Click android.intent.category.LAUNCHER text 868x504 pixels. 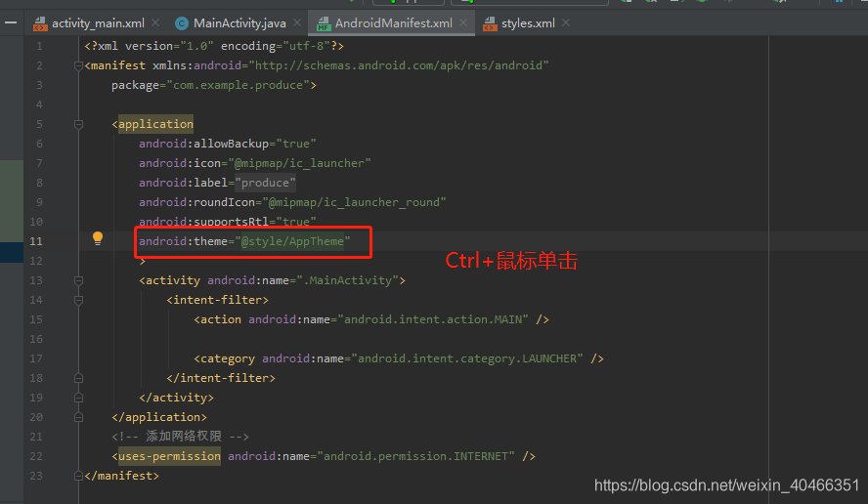(467, 359)
